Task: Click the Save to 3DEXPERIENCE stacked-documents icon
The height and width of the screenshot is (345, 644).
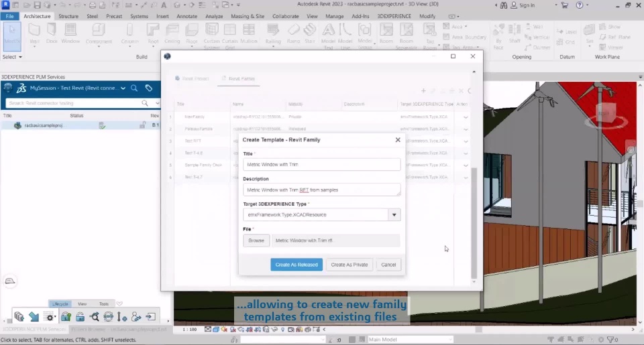Action: click(x=19, y=317)
